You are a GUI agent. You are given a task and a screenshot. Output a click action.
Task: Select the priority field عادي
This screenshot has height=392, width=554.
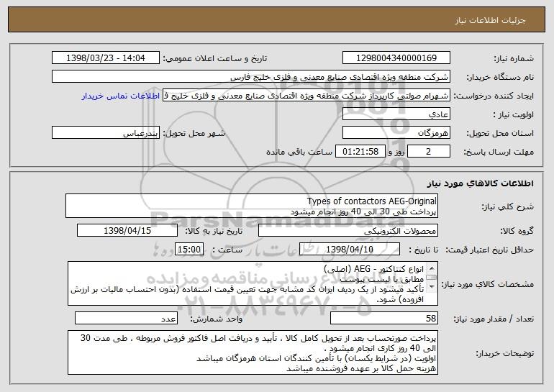click(x=396, y=114)
